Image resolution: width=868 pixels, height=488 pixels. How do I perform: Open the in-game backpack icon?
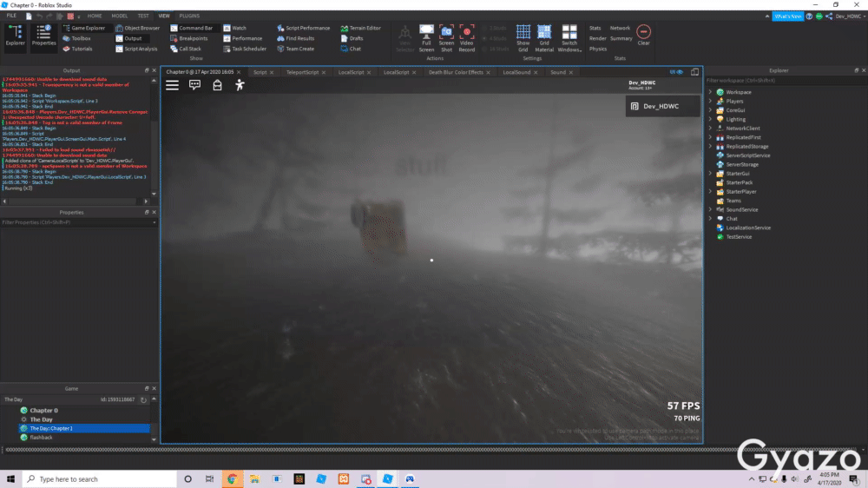(x=217, y=85)
